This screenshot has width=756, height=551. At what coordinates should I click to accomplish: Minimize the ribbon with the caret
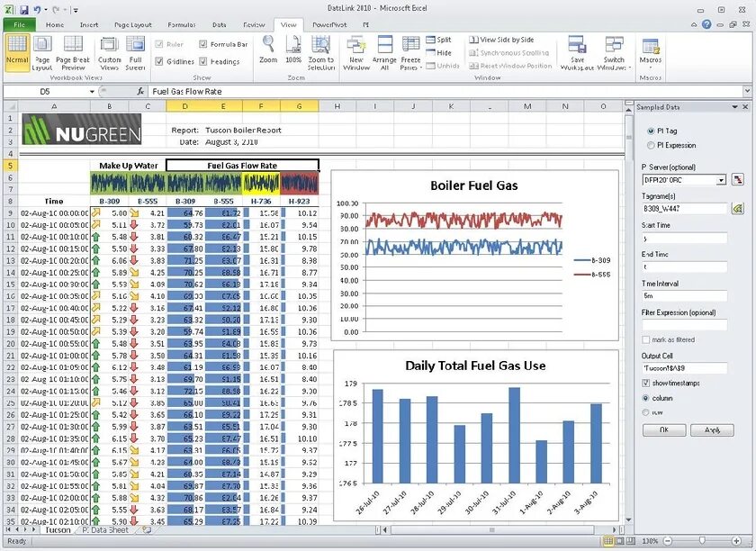[694, 24]
